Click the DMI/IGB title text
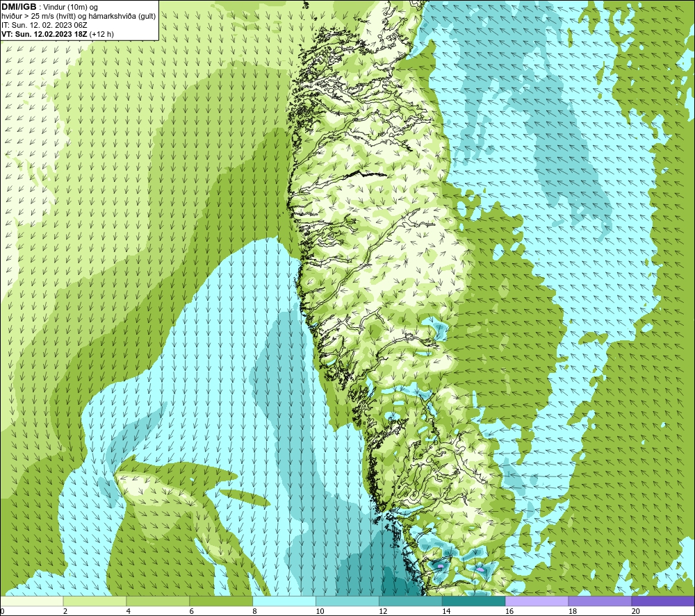695x616 pixels. click(19, 7)
